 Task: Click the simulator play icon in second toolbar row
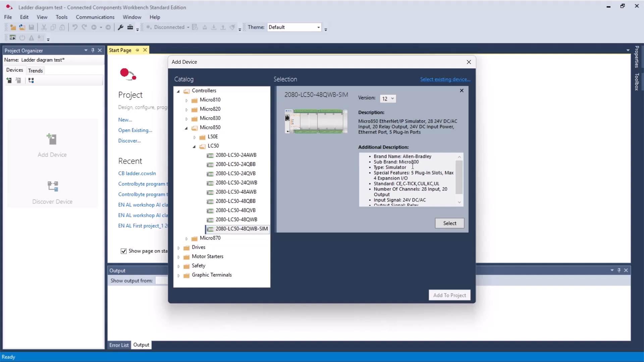coord(13,38)
